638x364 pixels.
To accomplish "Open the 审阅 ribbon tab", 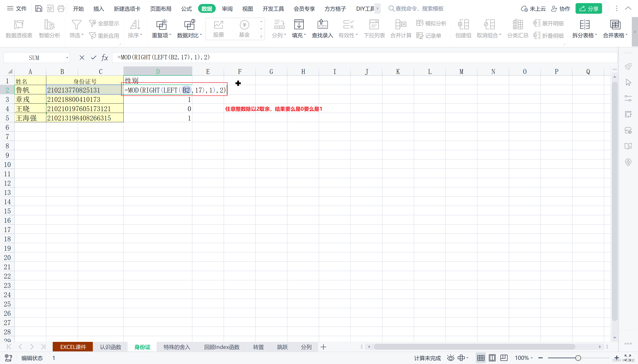I will click(x=227, y=9).
